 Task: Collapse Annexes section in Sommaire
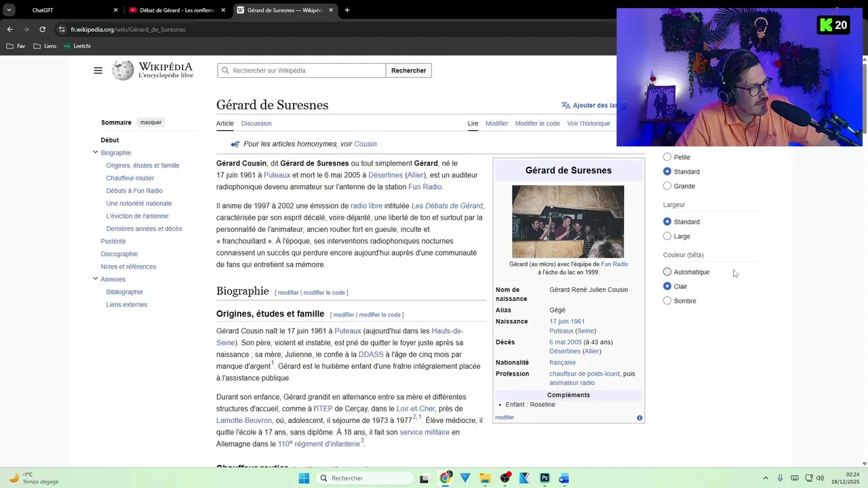click(95, 279)
